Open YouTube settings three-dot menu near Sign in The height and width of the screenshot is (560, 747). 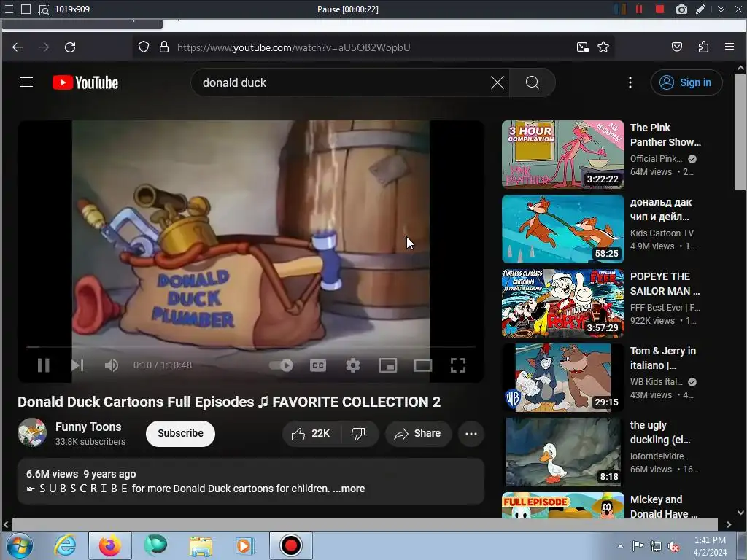click(630, 82)
